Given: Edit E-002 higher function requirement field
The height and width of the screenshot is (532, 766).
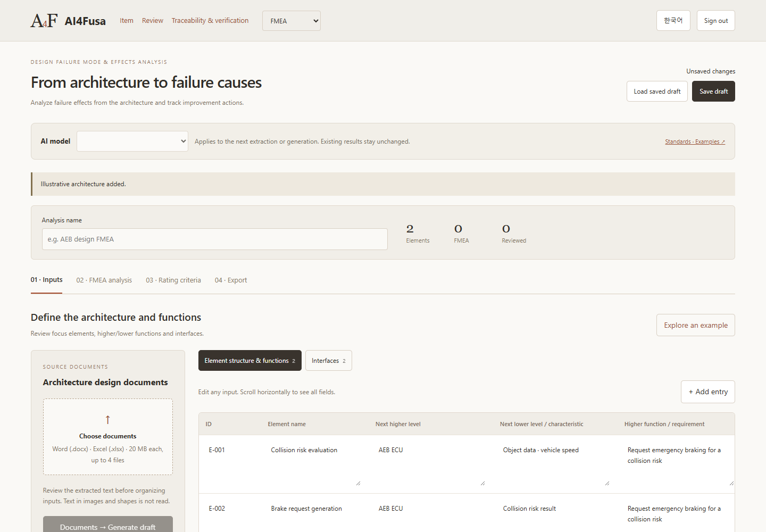Looking at the screenshot, I should [679, 516].
